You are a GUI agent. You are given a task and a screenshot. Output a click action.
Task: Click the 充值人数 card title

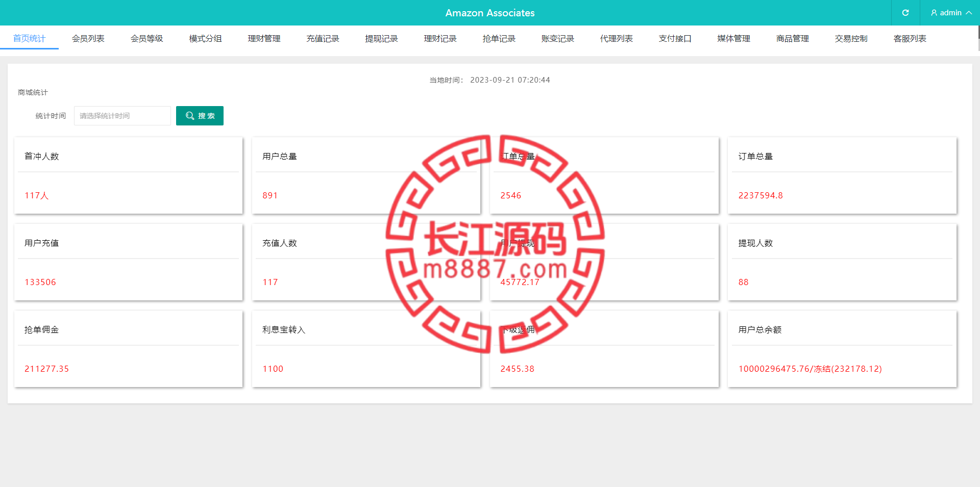point(280,243)
